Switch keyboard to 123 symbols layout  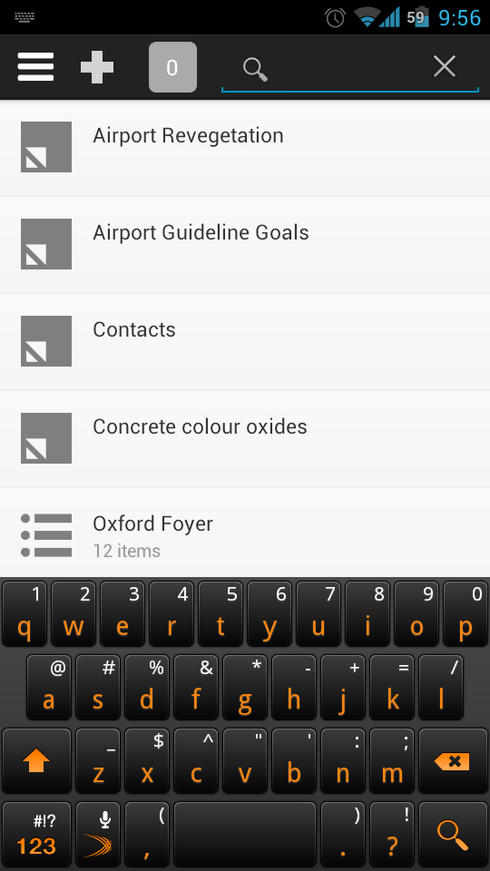coord(37,834)
